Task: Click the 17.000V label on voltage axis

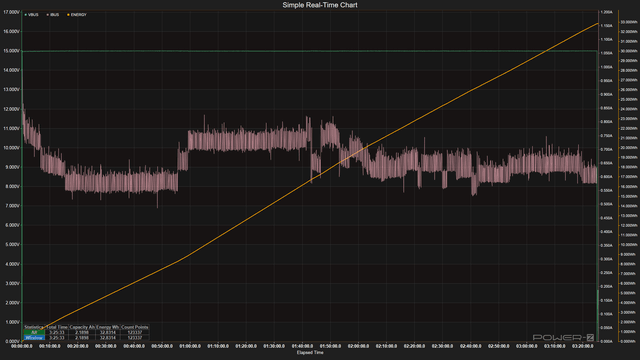Action: pos(11,12)
